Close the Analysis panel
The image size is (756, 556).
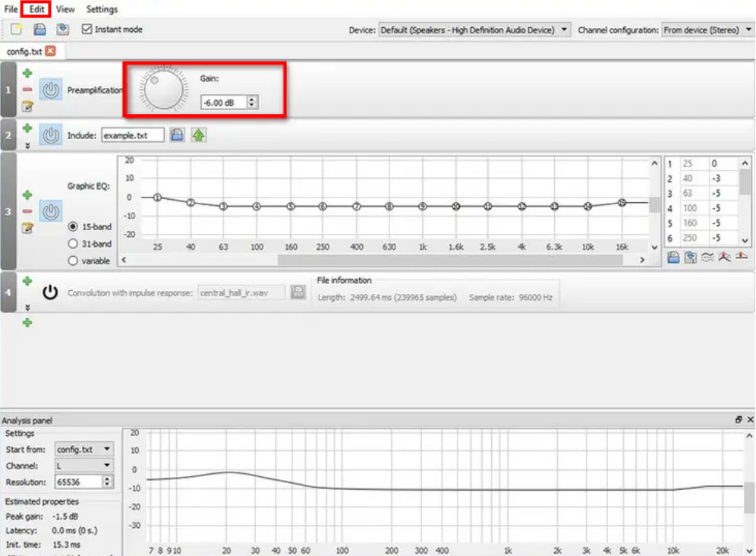pyautogui.click(x=750, y=420)
